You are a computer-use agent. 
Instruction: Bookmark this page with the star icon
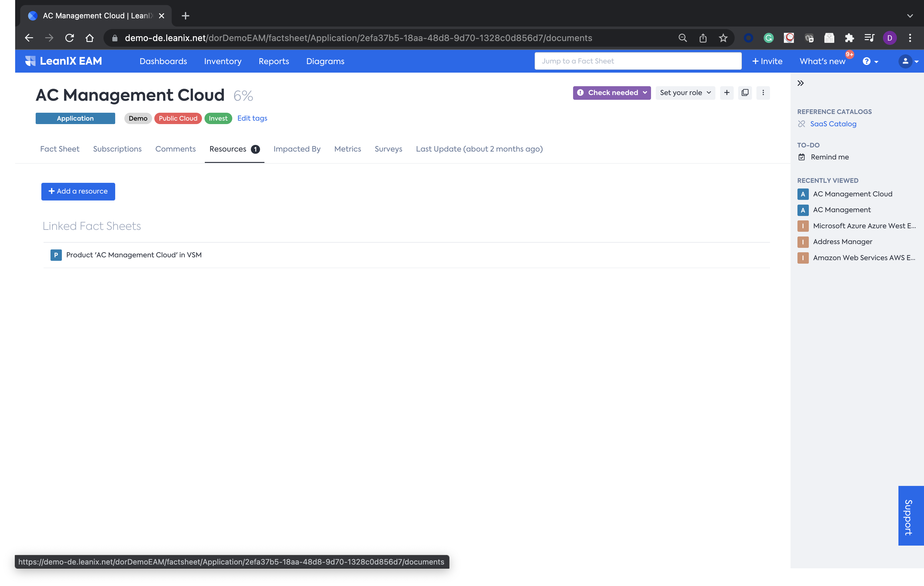pyautogui.click(x=723, y=38)
